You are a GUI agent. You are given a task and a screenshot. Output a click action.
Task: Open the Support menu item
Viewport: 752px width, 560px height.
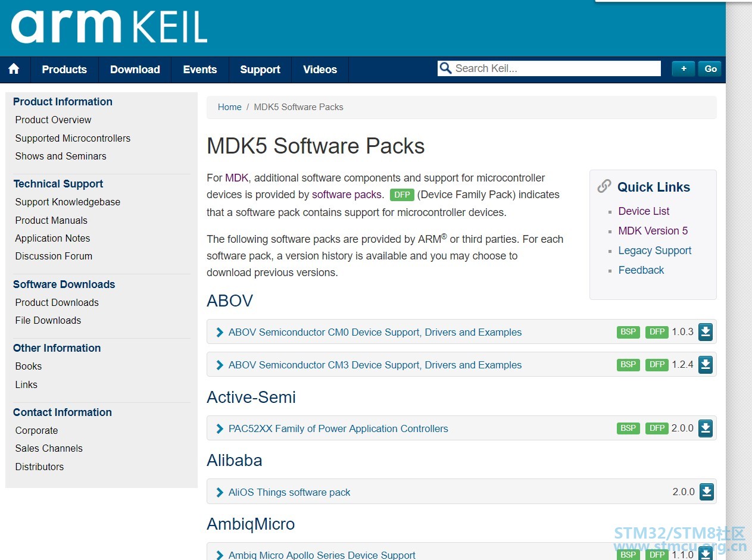[x=260, y=70]
